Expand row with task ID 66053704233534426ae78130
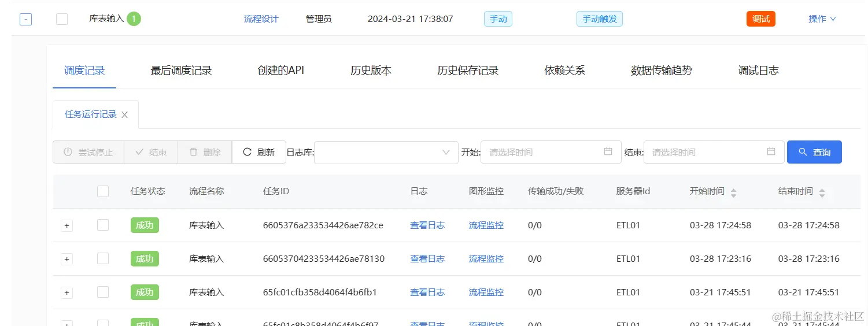This screenshot has height=326, width=868. tap(67, 259)
